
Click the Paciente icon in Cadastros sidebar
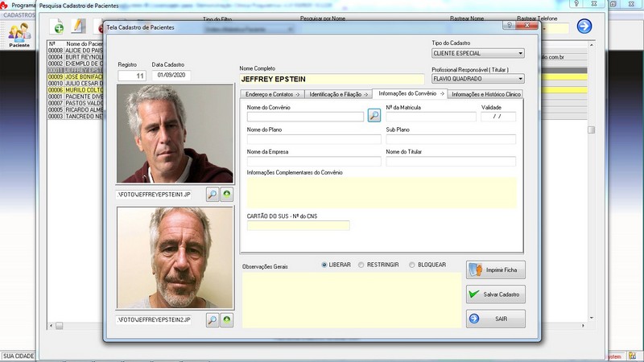19,35
